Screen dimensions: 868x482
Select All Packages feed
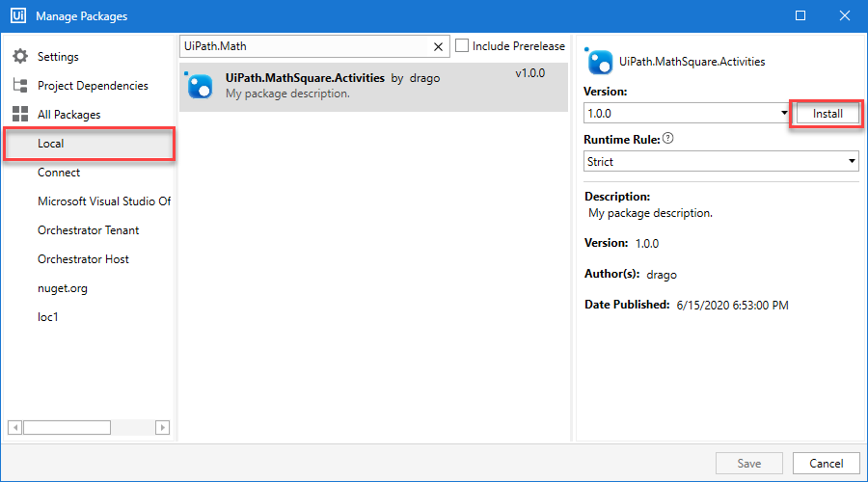tap(68, 115)
